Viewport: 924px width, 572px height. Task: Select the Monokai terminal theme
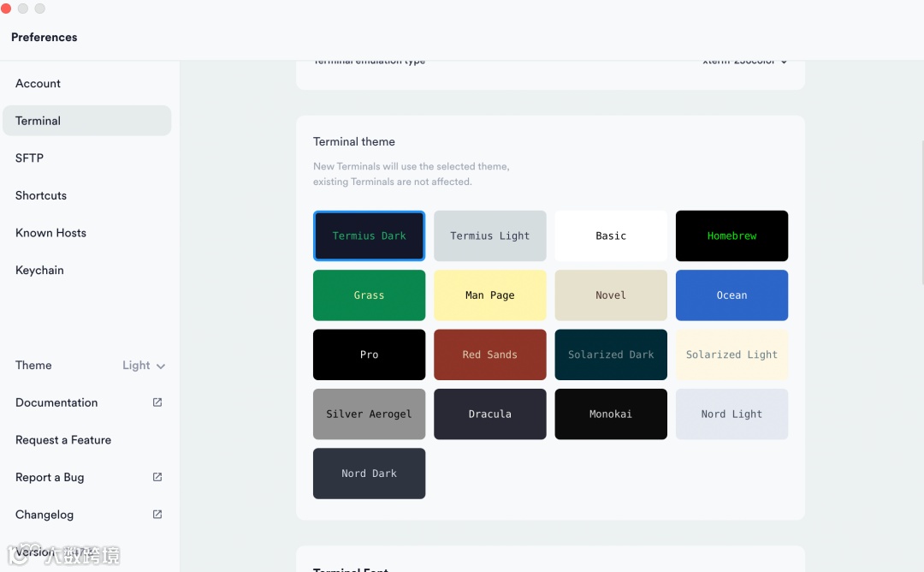click(611, 414)
